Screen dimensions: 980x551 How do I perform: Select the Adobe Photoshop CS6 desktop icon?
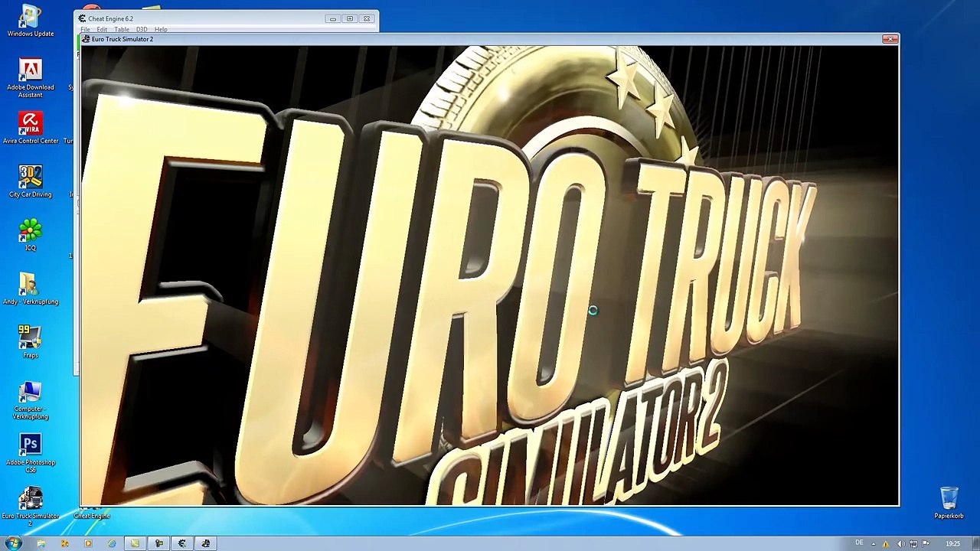(x=31, y=454)
